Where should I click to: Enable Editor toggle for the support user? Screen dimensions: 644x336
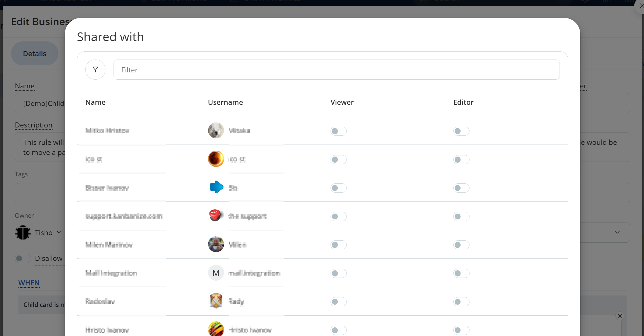(x=461, y=216)
